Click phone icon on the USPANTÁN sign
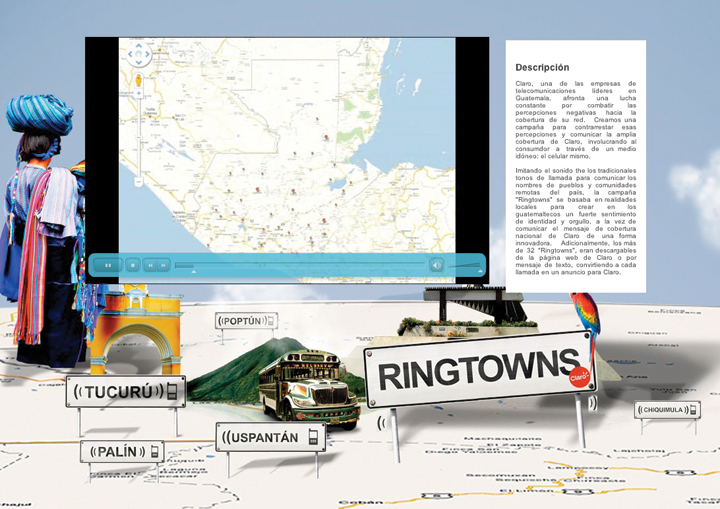This screenshot has width=720, height=509. click(313, 437)
